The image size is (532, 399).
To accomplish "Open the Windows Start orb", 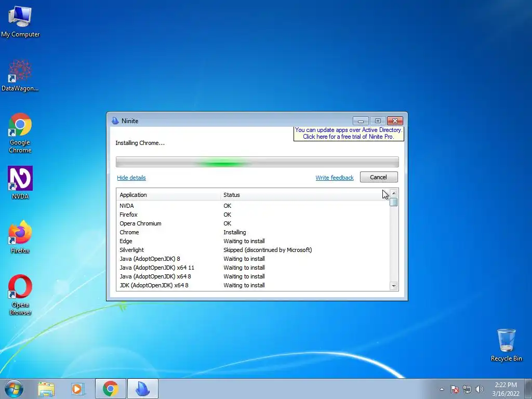I will 14,389.
